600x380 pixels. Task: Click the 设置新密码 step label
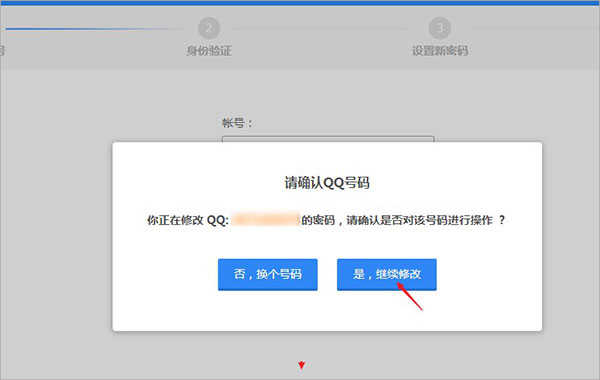tap(440, 51)
